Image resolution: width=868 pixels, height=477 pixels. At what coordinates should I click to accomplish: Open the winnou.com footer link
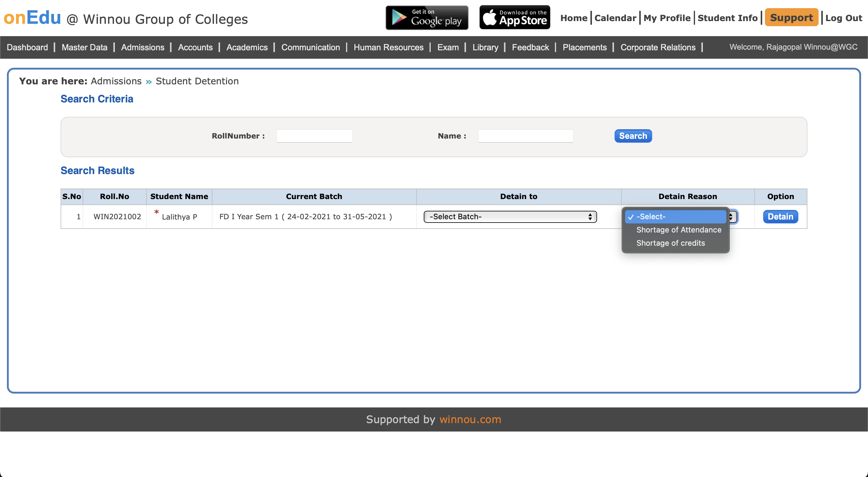click(x=470, y=419)
